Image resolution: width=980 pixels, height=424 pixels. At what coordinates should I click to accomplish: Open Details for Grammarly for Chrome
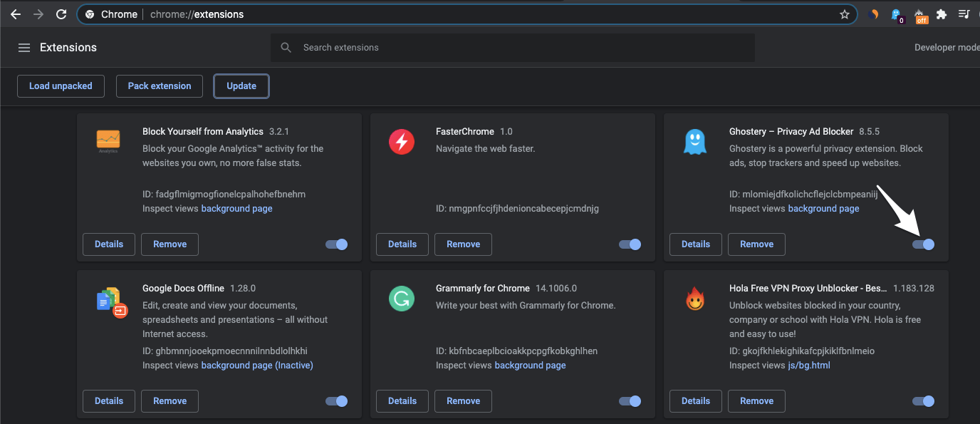(x=402, y=401)
